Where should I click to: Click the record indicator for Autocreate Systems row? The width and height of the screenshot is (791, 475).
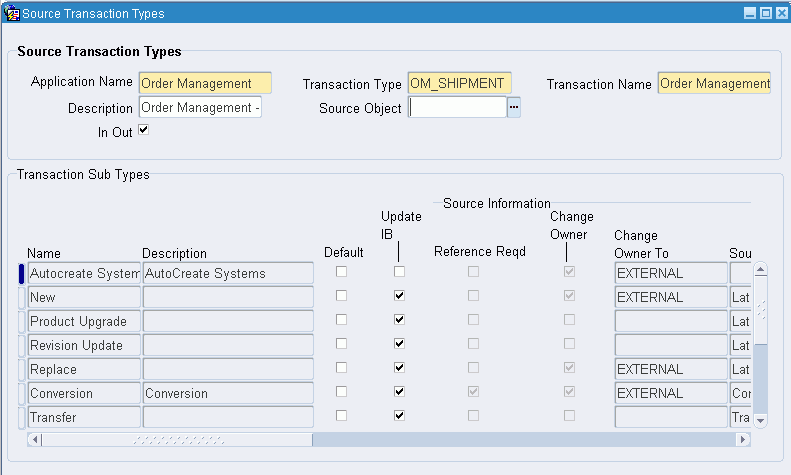[22, 273]
